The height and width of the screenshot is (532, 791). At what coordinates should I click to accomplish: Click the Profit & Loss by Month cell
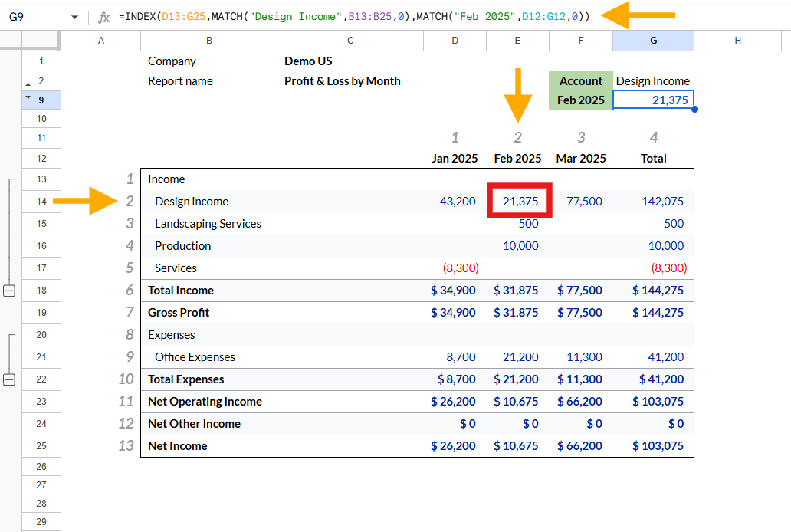343,80
